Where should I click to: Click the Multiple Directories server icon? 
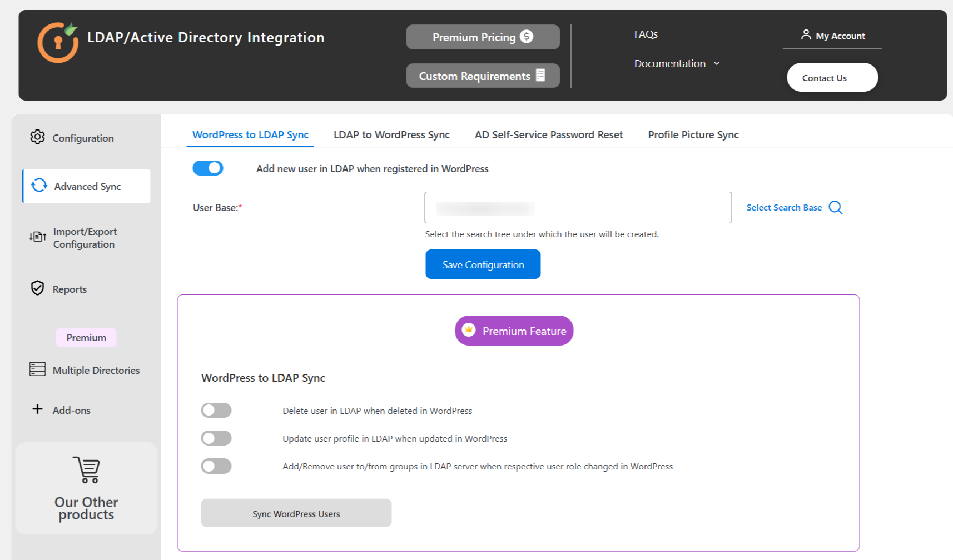(37, 369)
